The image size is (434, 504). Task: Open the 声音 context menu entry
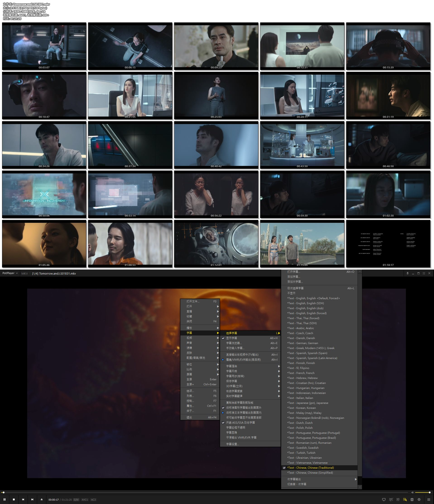[x=200, y=343]
